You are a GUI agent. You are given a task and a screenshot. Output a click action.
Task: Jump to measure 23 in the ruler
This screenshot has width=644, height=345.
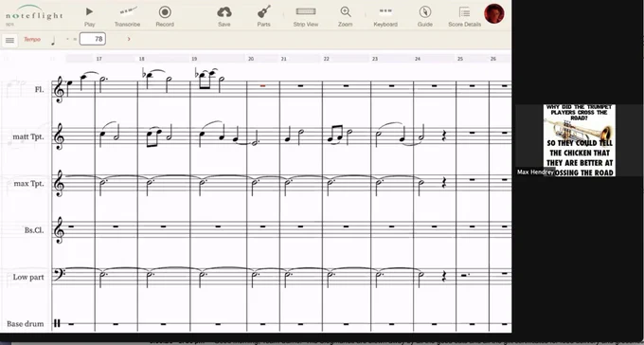click(x=375, y=59)
